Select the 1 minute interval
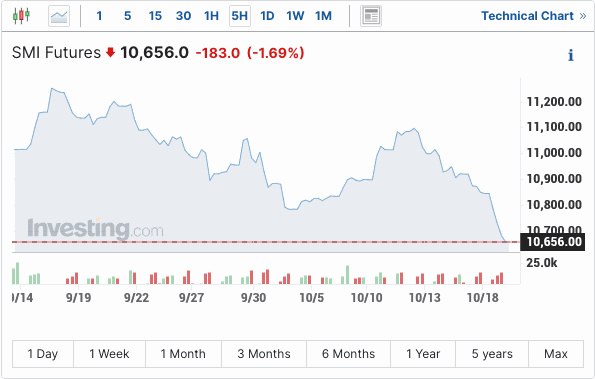 [x=99, y=16]
